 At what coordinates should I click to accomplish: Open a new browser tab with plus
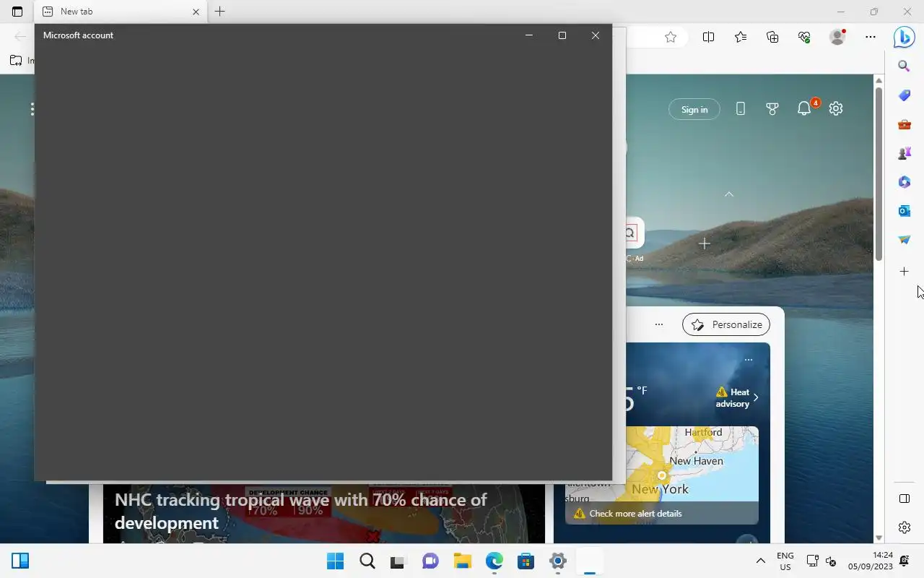[x=220, y=12]
